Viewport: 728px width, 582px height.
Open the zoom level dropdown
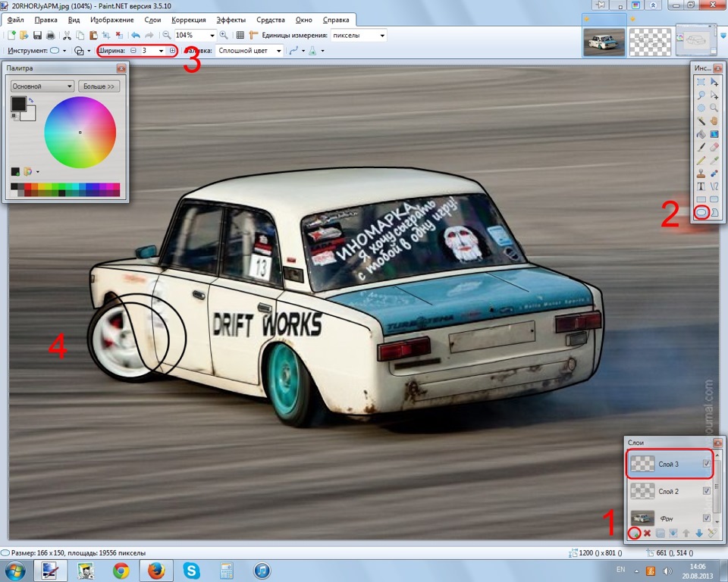[212, 36]
